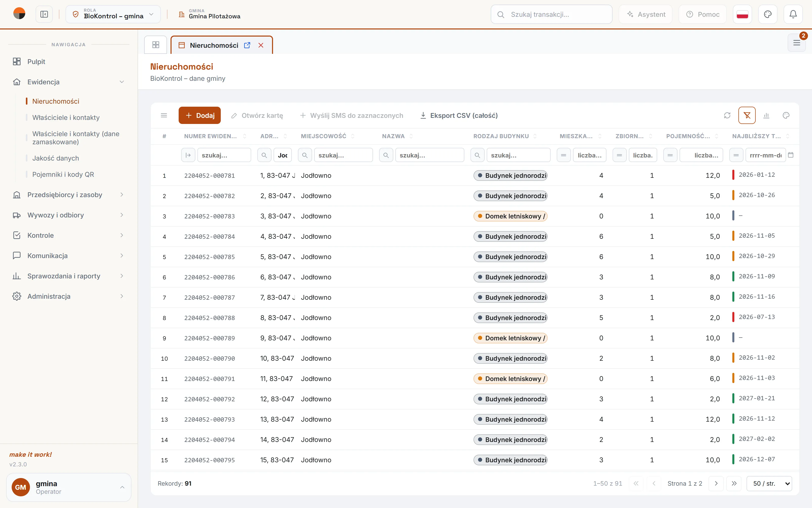
Task: Click the Miejscowość filter input
Action: coord(343,155)
